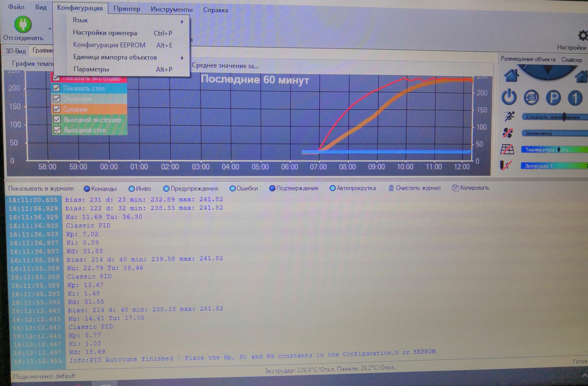The width and height of the screenshot is (588, 386).
Task: Toggle "Команды" log filter
Action: click(87, 189)
